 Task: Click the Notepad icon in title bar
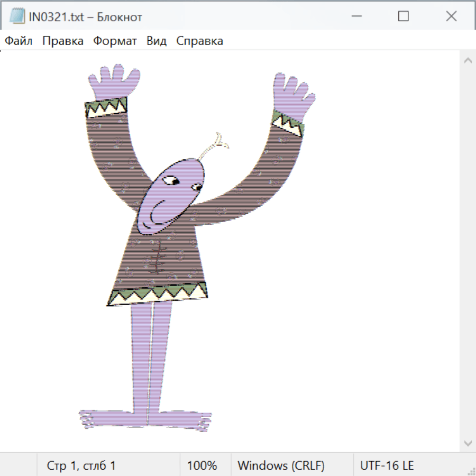[17, 16]
